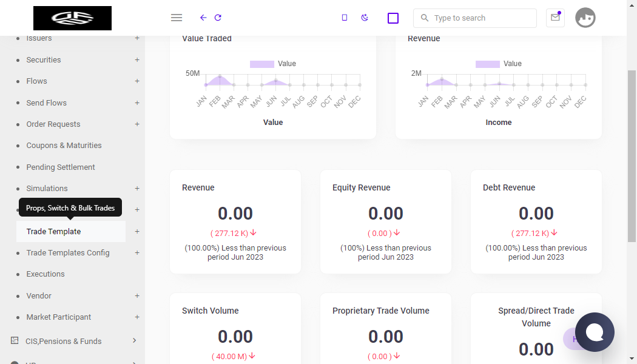637x364 pixels.
Task: Open the Order Requests menu item
Action: click(x=53, y=124)
